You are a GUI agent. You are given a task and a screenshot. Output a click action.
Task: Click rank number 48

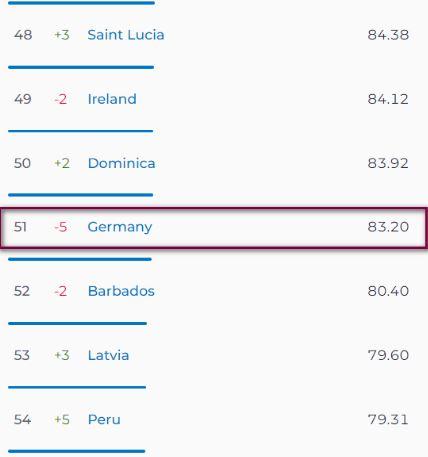(x=23, y=35)
